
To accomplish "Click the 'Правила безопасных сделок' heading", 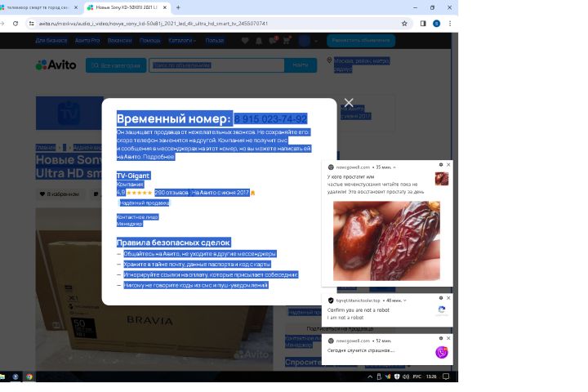I will pyautogui.click(x=173, y=243).
